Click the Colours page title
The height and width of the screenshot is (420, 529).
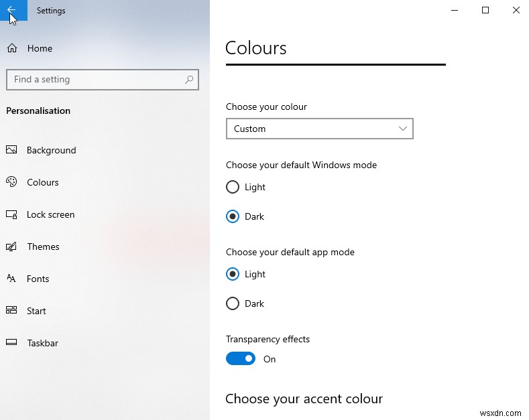pos(255,48)
